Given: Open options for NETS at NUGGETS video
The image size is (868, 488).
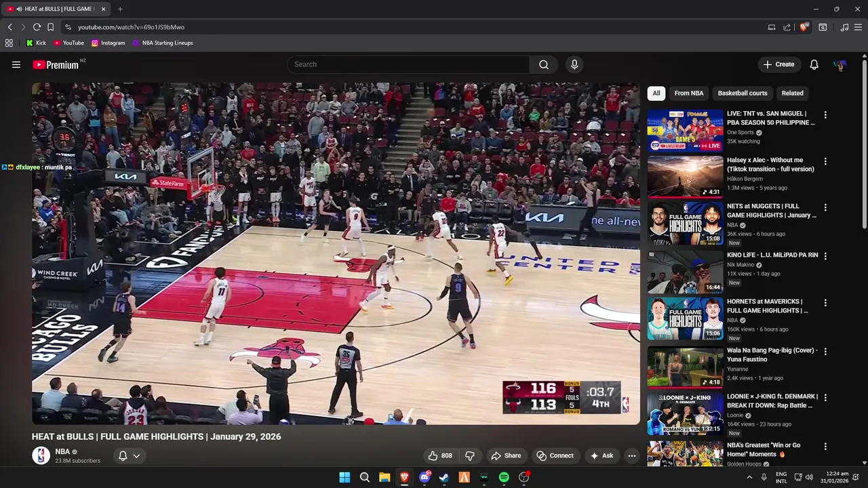Looking at the screenshot, I should (x=825, y=207).
